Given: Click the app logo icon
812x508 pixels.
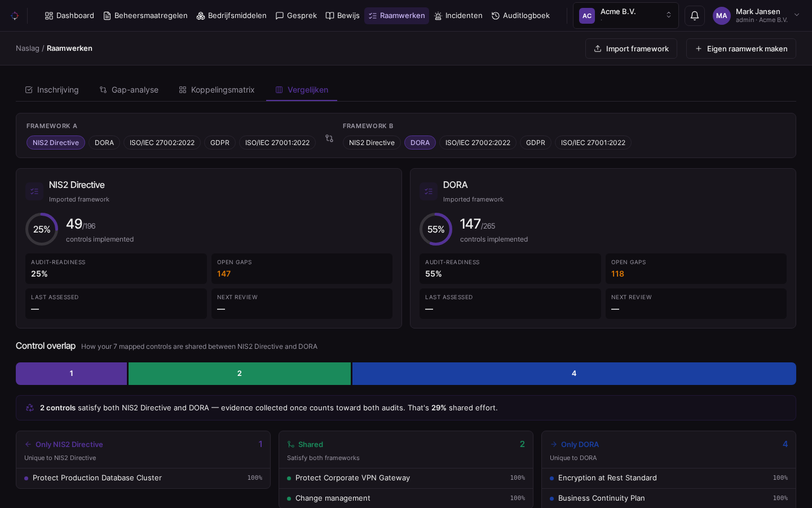Looking at the screenshot, I should [15, 16].
